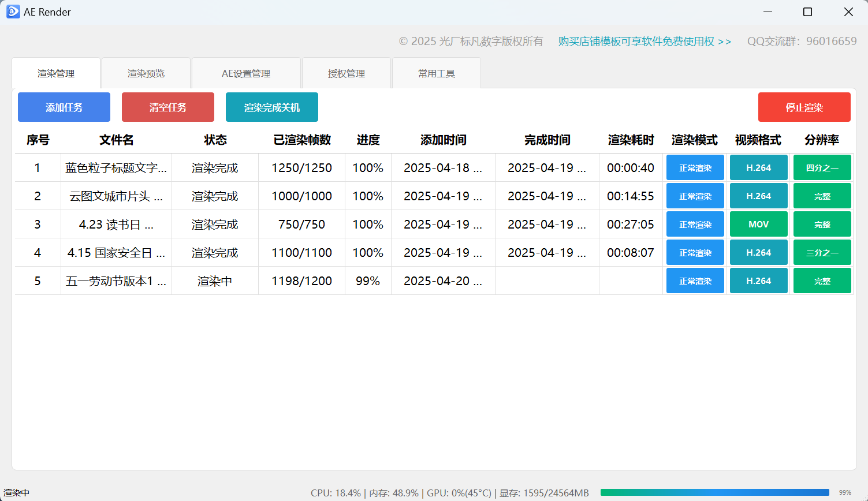Switch to the 渲染预览 tab
This screenshot has height=501, width=868.
[146, 73]
